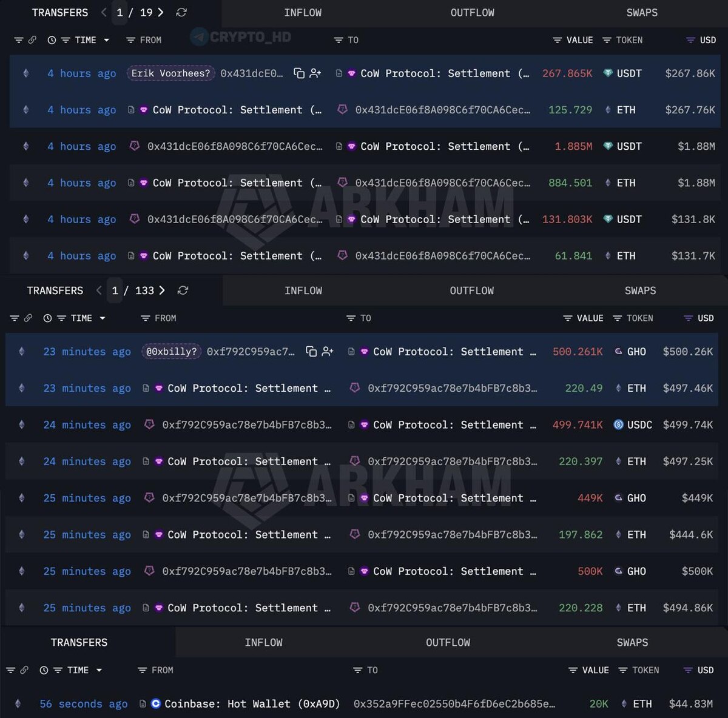Viewport: 728px width, 718px height.
Task: Open CoW Protocol: Settlement in 267.865K row
Action: coord(445,73)
